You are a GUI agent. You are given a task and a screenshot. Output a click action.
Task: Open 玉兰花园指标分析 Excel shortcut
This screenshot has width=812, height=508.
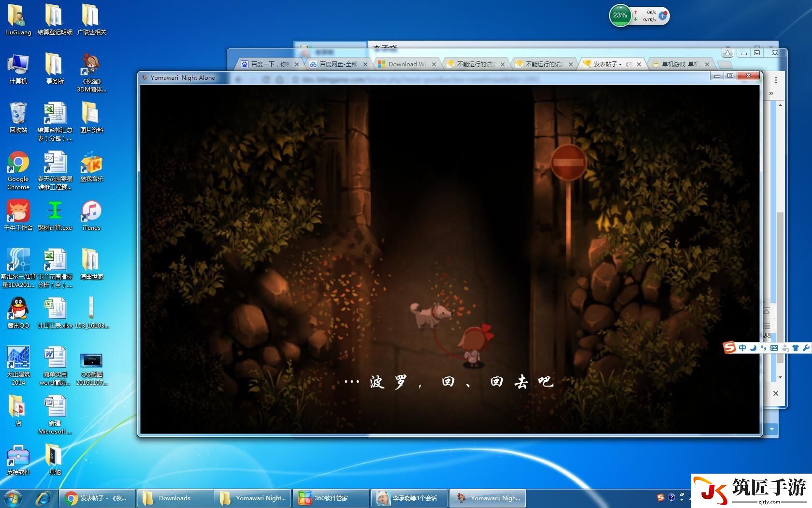click(x=55, y=268)
